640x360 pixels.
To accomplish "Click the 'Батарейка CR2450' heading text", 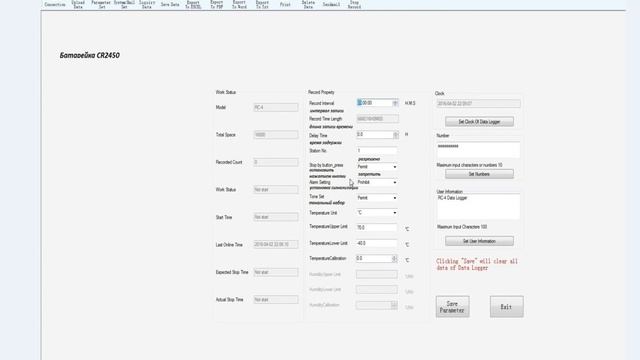I will point(90,56).
